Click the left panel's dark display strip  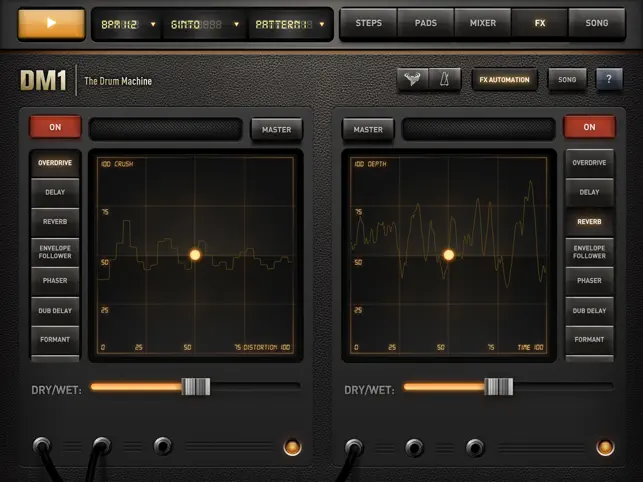point(166,129)
